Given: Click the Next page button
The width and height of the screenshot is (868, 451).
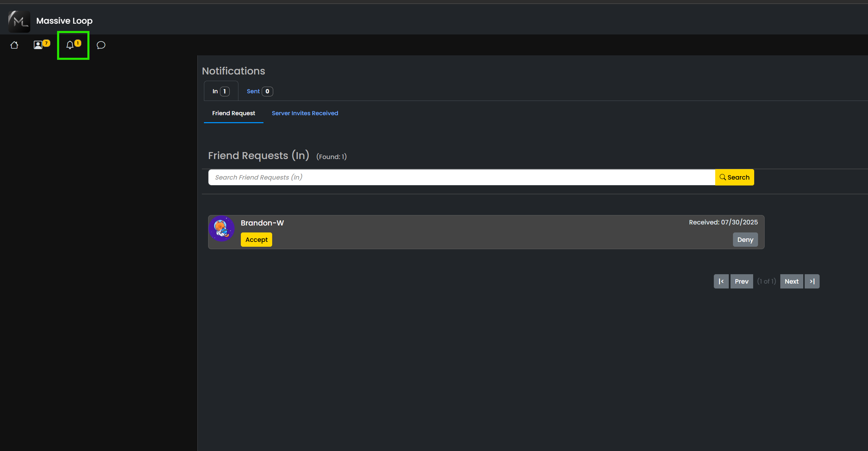Looking at the screenshot, I should click(x=791, y=282).
